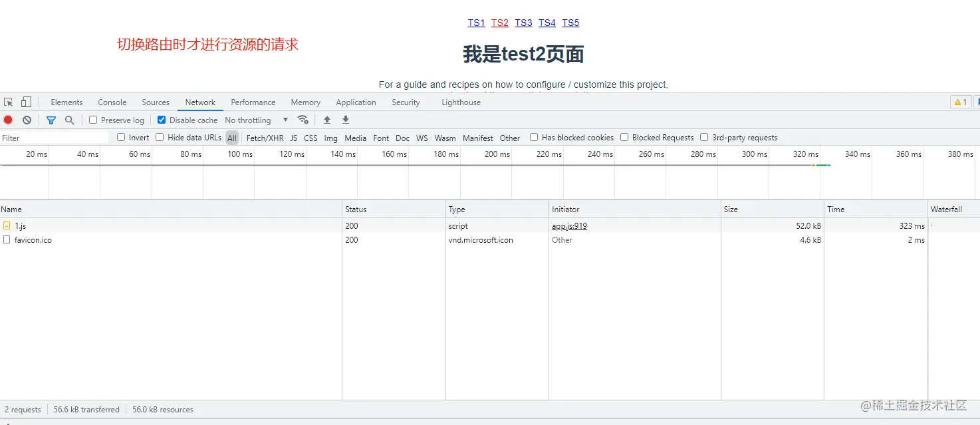980x425 pixels.
Task: Sort requests by the Status column header
Action: [x=394, y=209]
